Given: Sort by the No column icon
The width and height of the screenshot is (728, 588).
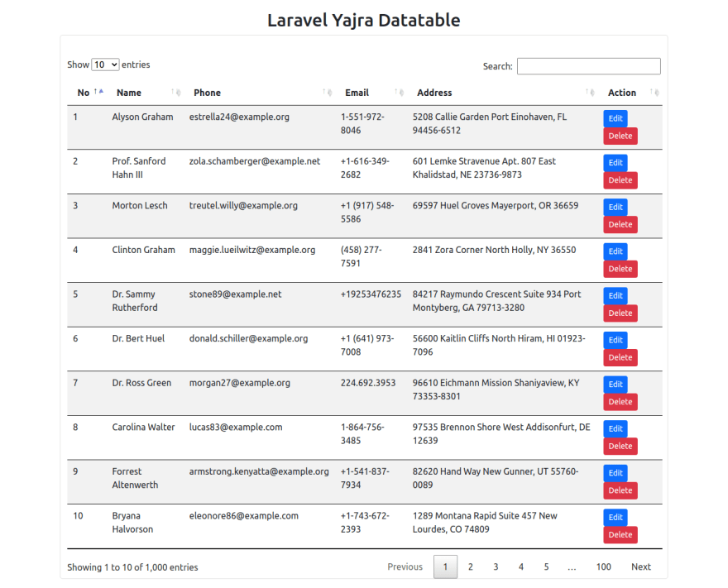Looking at the screenshot, I should pyautogui.click(x=98, y=92).
